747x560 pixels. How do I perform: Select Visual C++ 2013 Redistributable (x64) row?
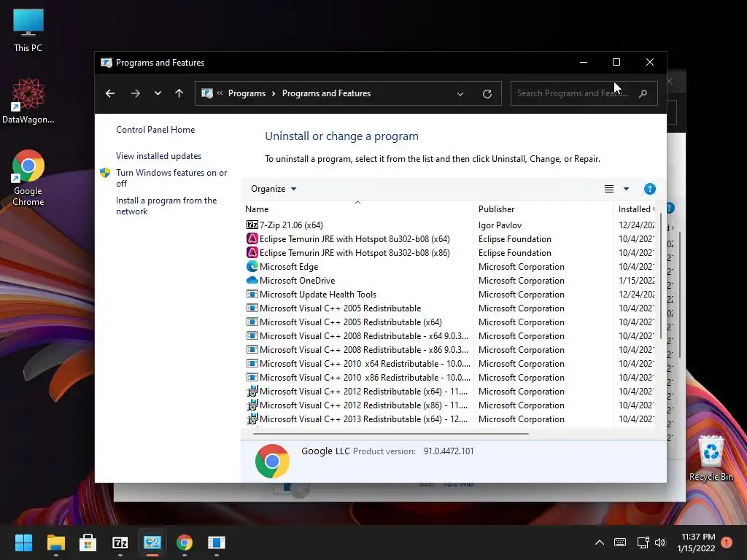(449, 419)
